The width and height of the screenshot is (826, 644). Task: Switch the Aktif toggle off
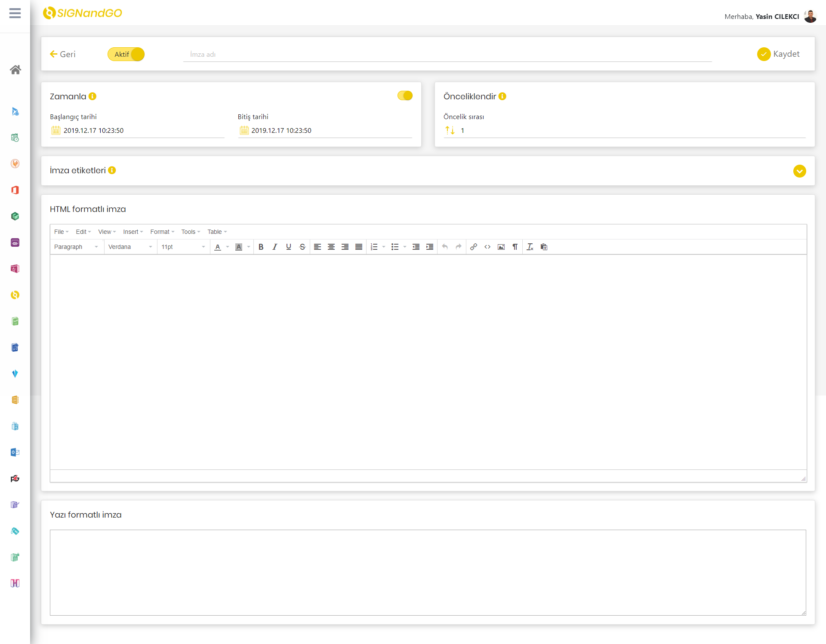(x=126, y=54)
